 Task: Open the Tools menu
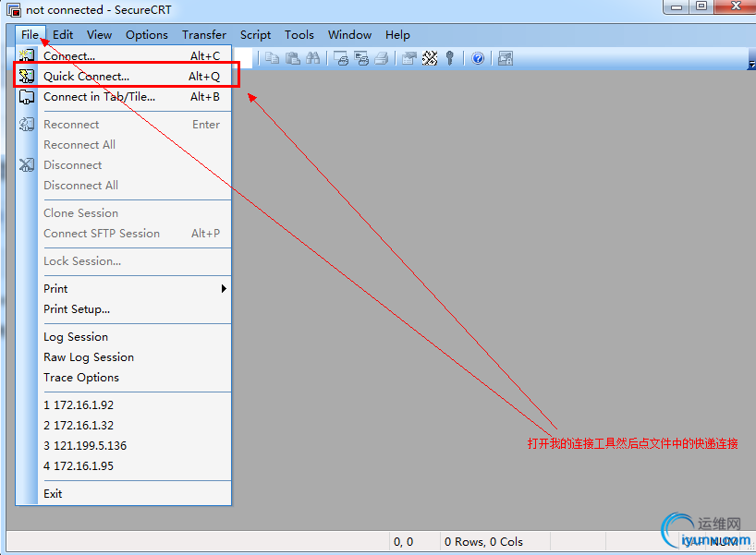299,35
